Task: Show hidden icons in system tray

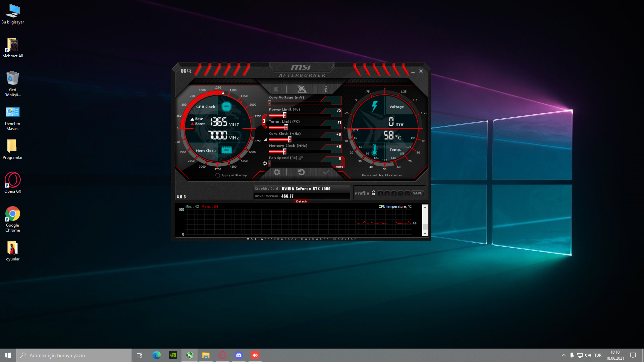Action: (563, 355)
